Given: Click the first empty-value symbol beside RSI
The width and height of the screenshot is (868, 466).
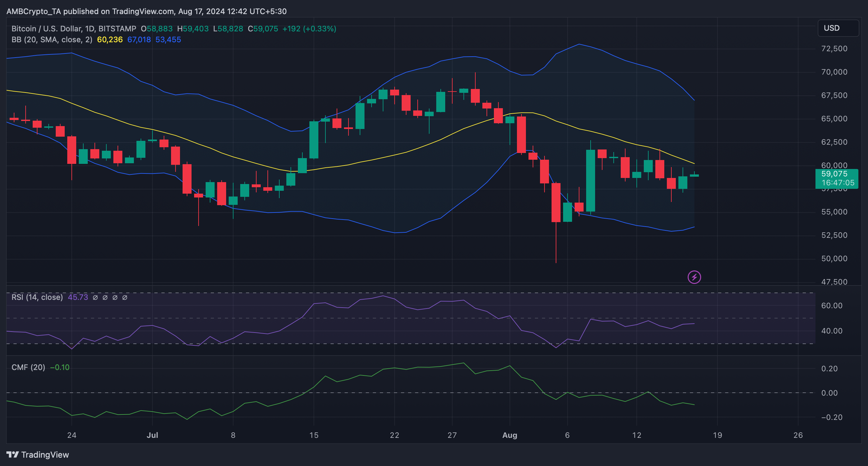Looking at the screenshot, I should pos(95,297).
